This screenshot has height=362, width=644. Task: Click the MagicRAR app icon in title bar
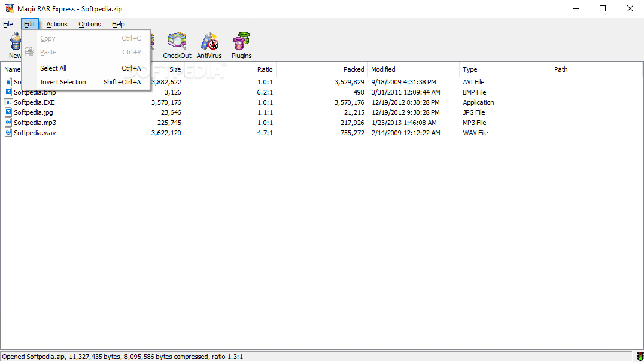click(x=9, y=8)
